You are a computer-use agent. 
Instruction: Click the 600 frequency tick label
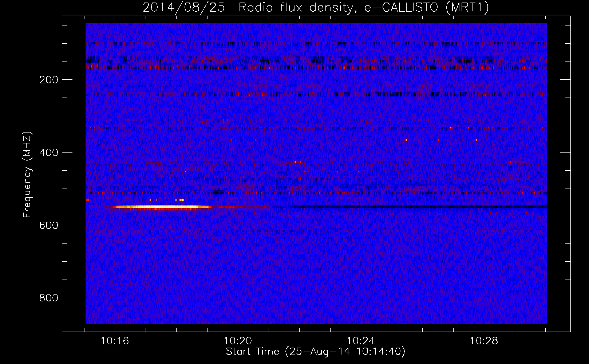pyautogui.click(x=49, y=225)
